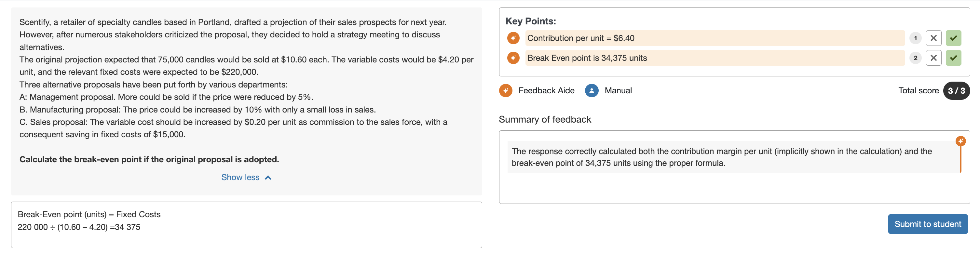980x279 pixels.
Task: Click into the Summary of feedback text box
Action: pos(734,167)
